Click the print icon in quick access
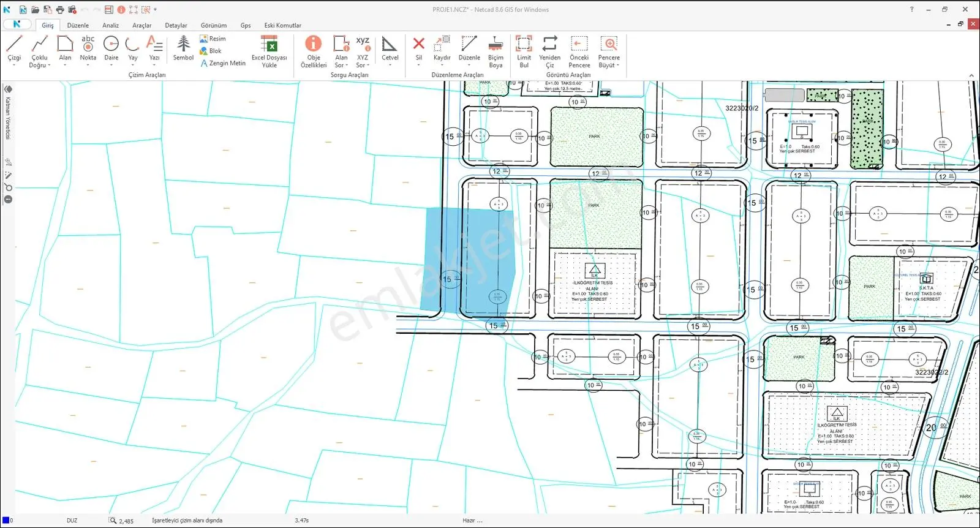980x528 pixels. coord(60,10)
